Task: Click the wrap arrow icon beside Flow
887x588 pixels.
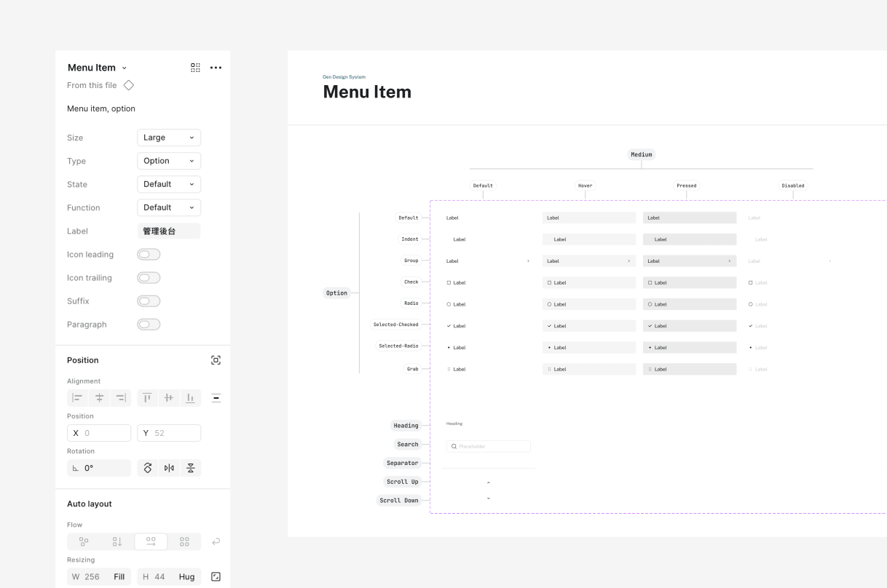Action: [x=216, y=541]
